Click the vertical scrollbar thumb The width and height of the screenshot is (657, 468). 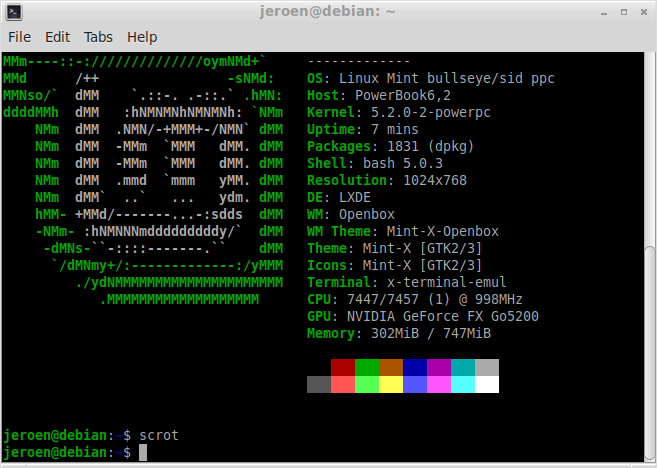tap(650, 353)
